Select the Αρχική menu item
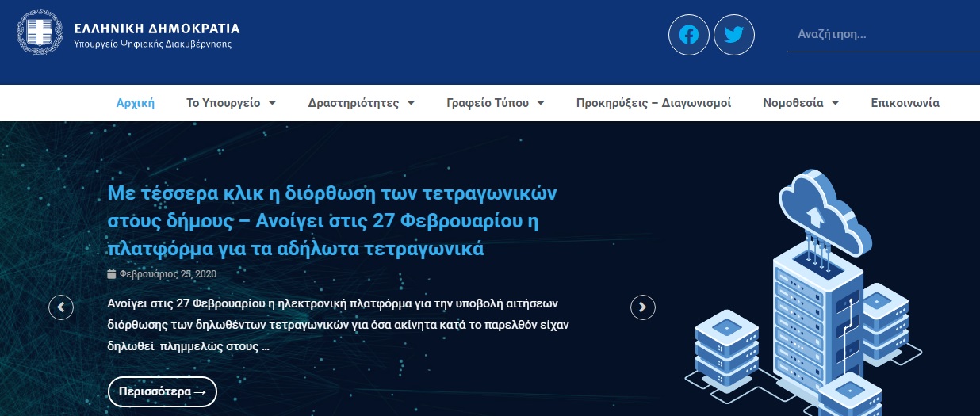This screenshot has height=416, width=980. 136,103
